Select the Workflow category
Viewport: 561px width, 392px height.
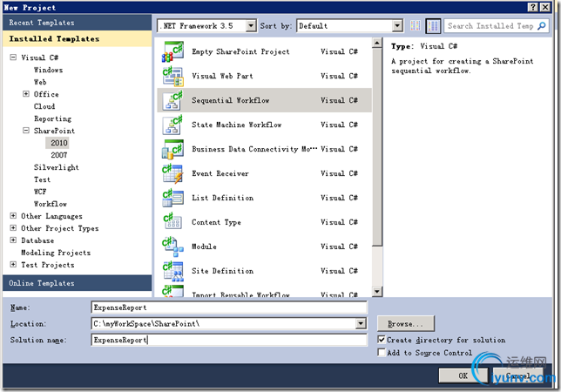tap(51, 204)
